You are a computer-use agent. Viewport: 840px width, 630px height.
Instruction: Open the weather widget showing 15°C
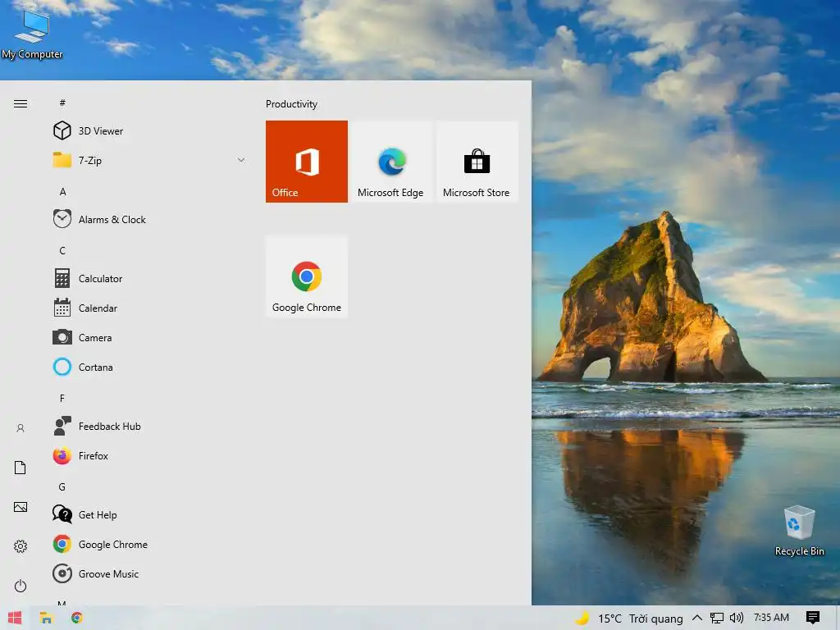[x=629, y=619]
